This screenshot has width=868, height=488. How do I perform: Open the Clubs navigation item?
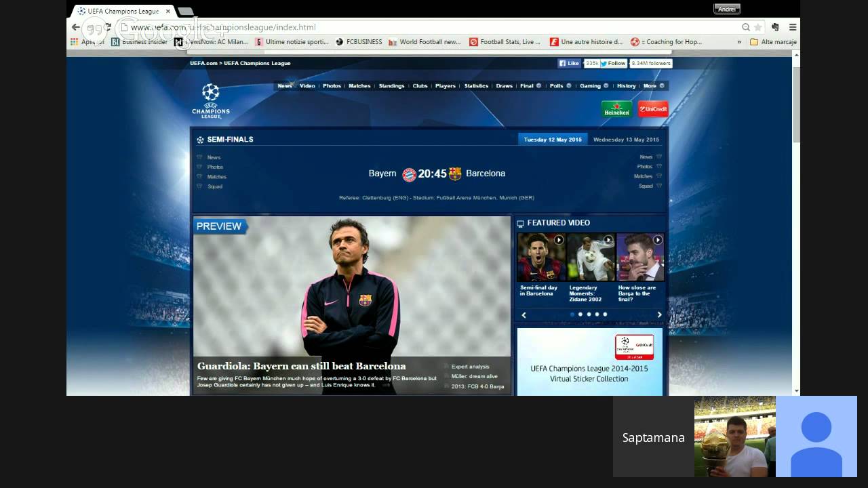[420, 86]
